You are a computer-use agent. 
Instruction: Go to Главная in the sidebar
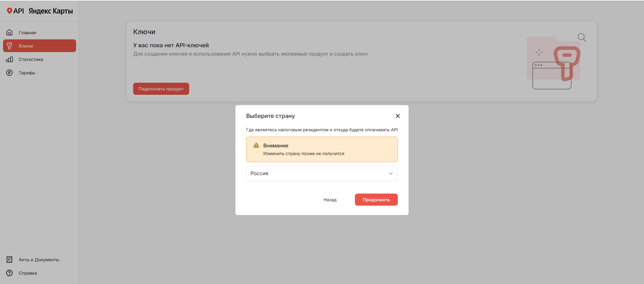point(40,32)
